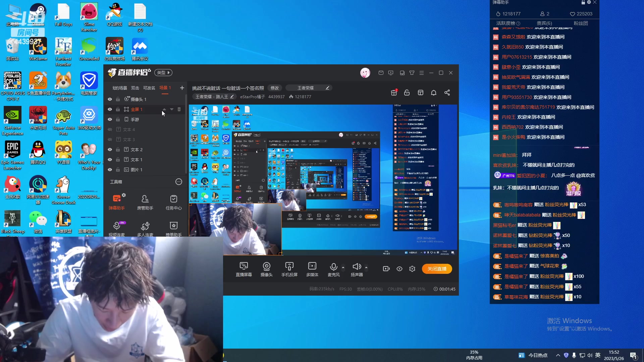Open the settings gear in the 弹幕助手 header
644x362 pixels.
(589, 2)
